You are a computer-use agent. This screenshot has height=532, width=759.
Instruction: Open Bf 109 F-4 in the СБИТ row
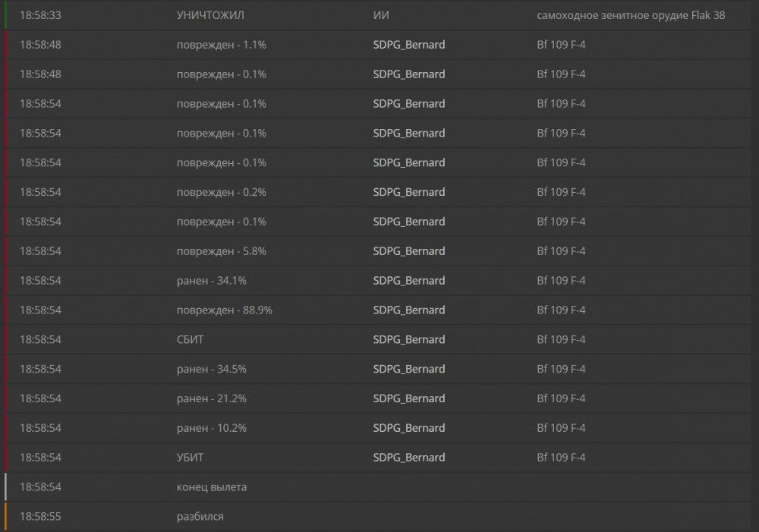[561, 340]
